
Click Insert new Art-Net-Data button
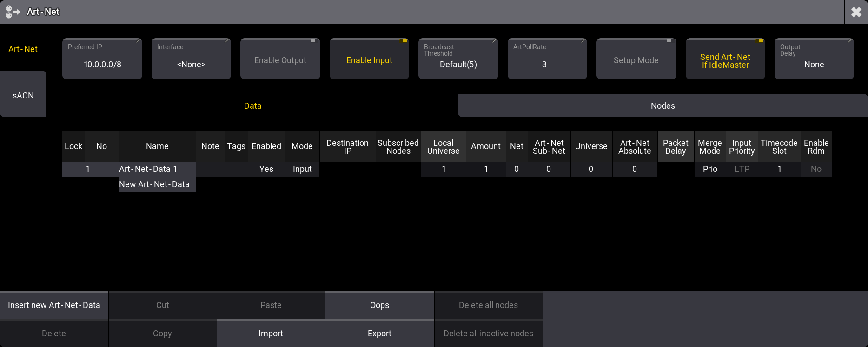[54, 305]
